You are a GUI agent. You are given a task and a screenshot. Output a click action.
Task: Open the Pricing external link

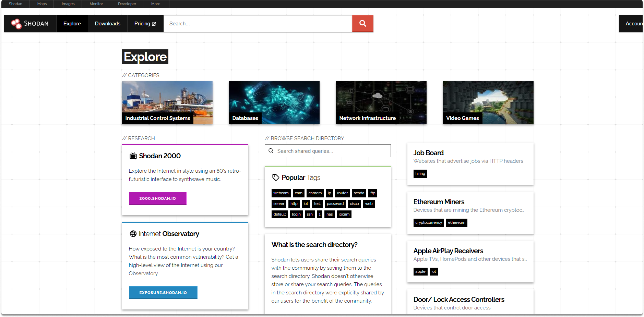click(x=145, y=24)
